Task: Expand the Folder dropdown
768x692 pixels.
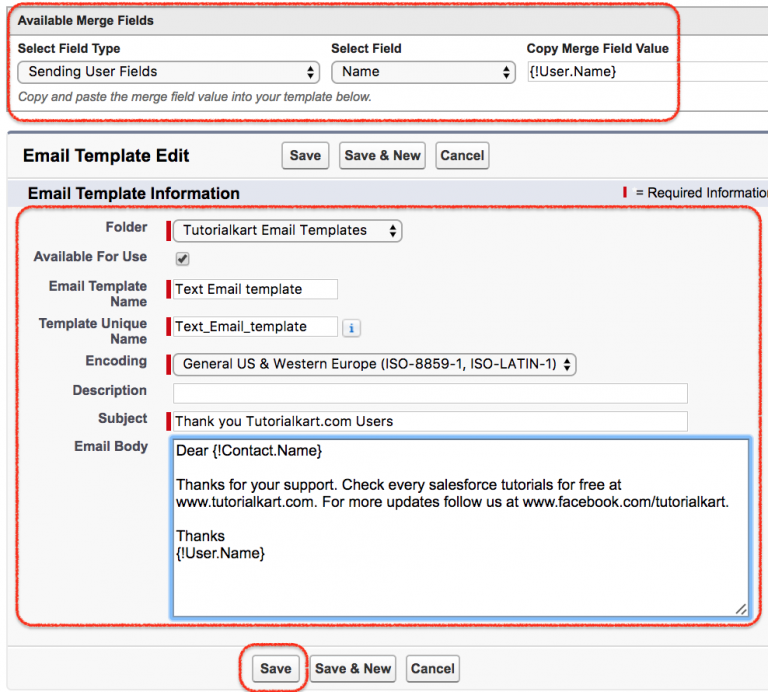Action: click(287, 231)
